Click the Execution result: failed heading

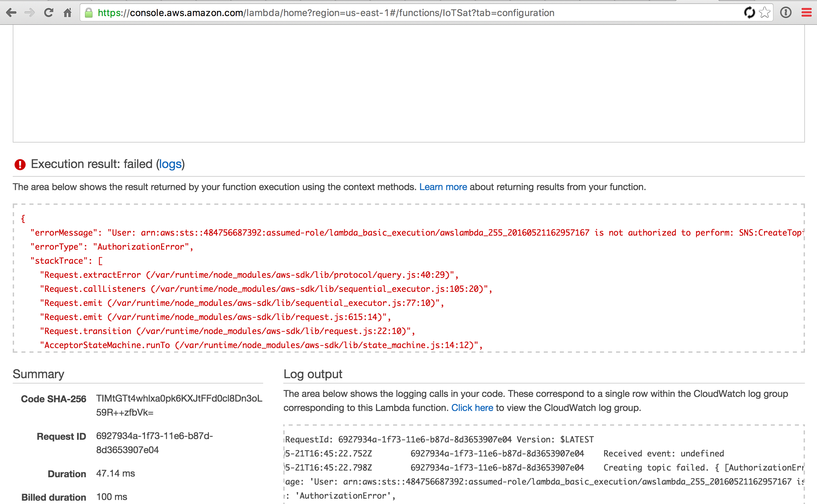click(x=108, y=164)
